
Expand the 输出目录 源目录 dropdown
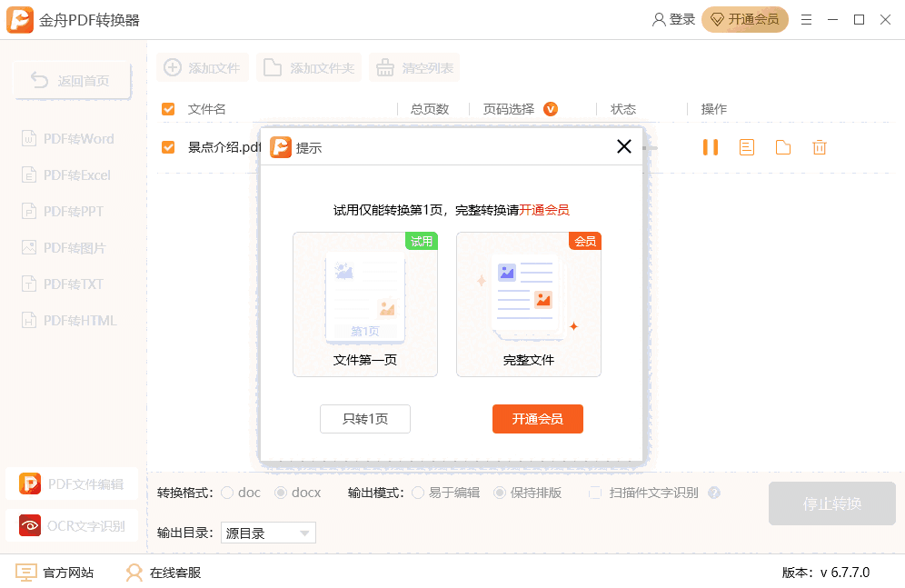[268, 533]
